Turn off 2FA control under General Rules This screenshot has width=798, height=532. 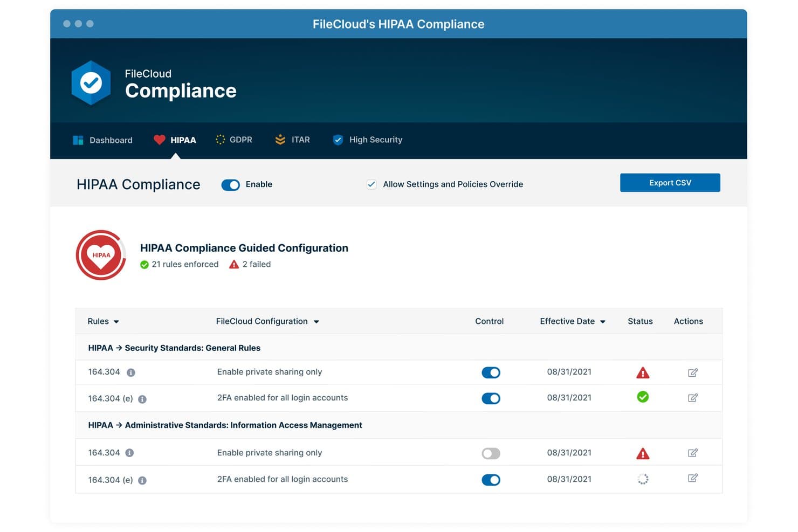[x=491, y=398]
